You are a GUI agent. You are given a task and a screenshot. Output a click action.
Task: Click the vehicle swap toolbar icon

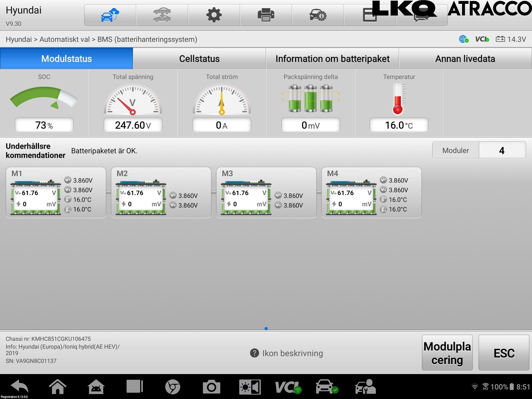[162, 15]
